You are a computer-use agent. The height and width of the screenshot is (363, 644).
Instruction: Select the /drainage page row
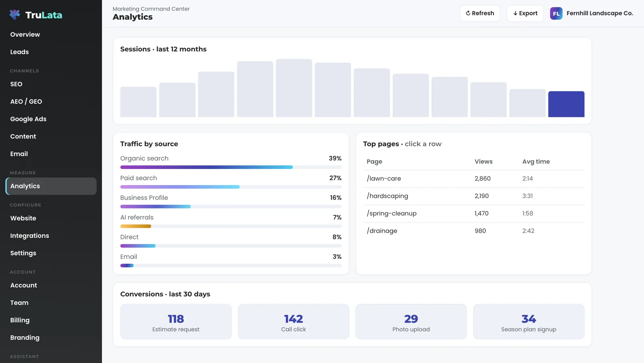pyautogui.click(x=474, y=231)
